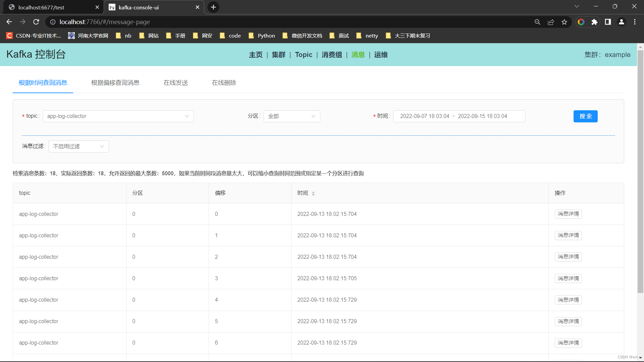
Task: Open the 消费组 page in the top menu
Action: click(x=332, y=55)
